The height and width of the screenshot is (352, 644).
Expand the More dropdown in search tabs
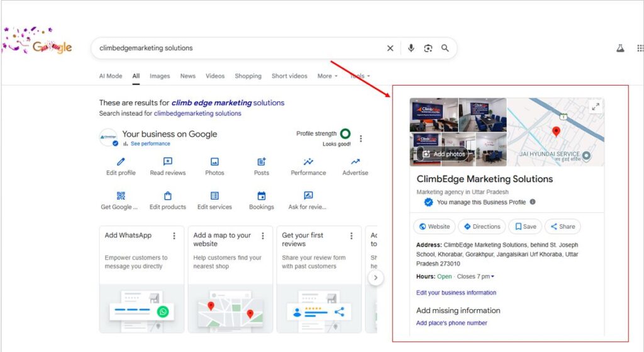[x=327, y=76]
